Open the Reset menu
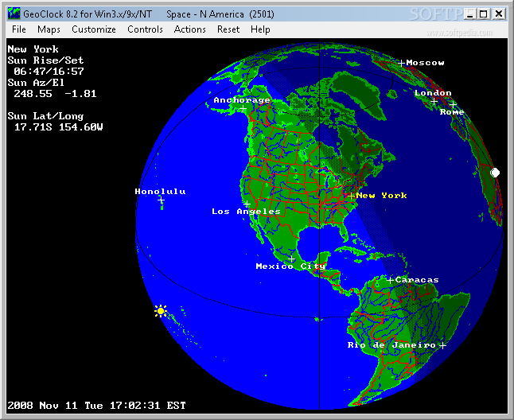Screen dimensions: 514x420 pos(228,29)
